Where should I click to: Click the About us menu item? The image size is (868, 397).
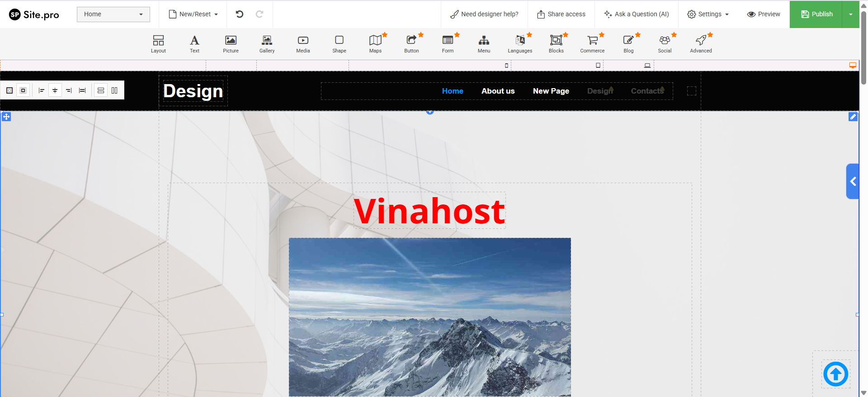point(498,91)
